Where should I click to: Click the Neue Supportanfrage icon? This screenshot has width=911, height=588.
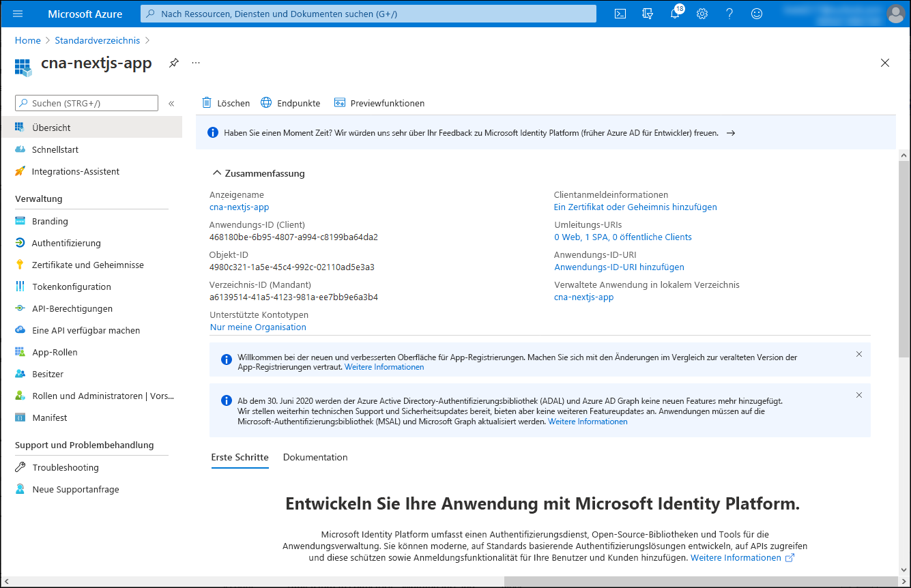pos(20,489)
